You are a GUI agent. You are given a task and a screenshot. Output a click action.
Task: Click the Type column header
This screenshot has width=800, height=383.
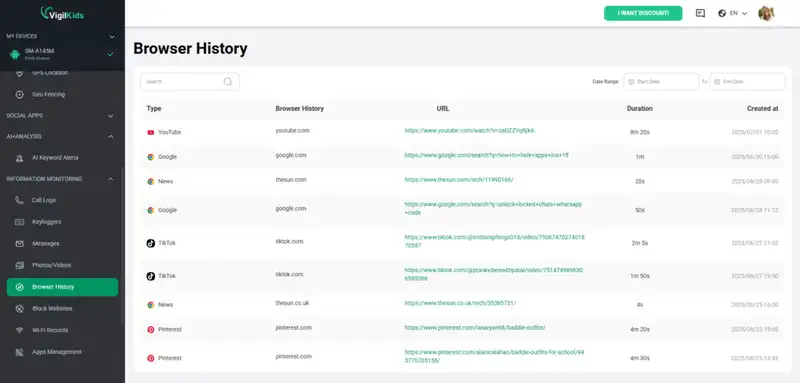tap(154, 109)
